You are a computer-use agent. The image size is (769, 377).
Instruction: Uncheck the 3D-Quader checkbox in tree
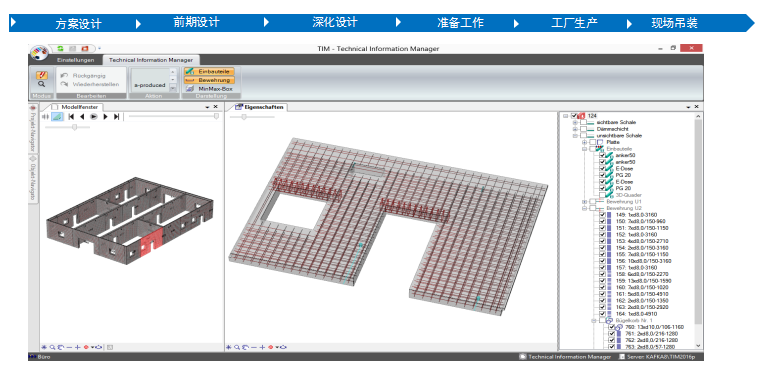602,195
